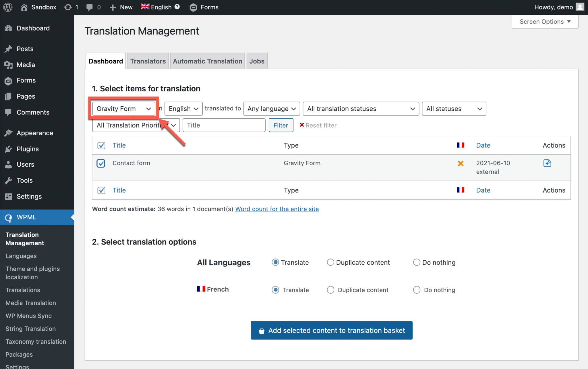
Task: Open the Translators tab
Action: 148,61
